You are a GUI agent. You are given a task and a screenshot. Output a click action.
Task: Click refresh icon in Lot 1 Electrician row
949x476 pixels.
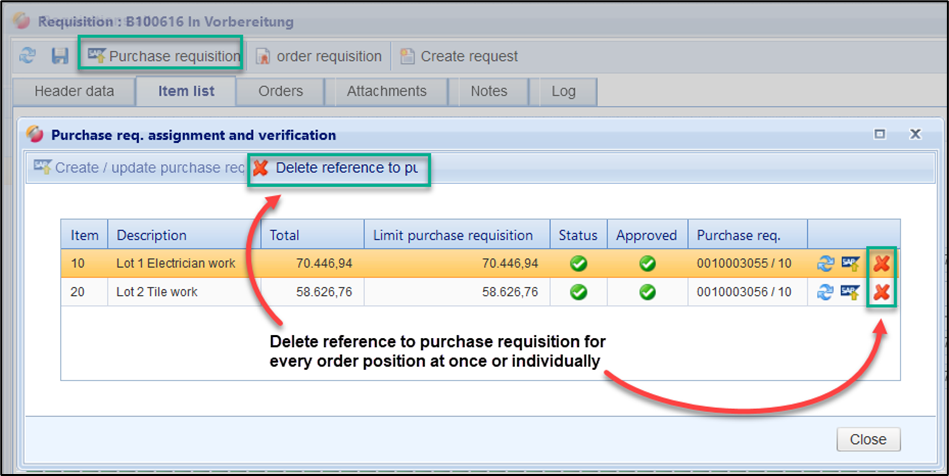(x=825, y=264)
